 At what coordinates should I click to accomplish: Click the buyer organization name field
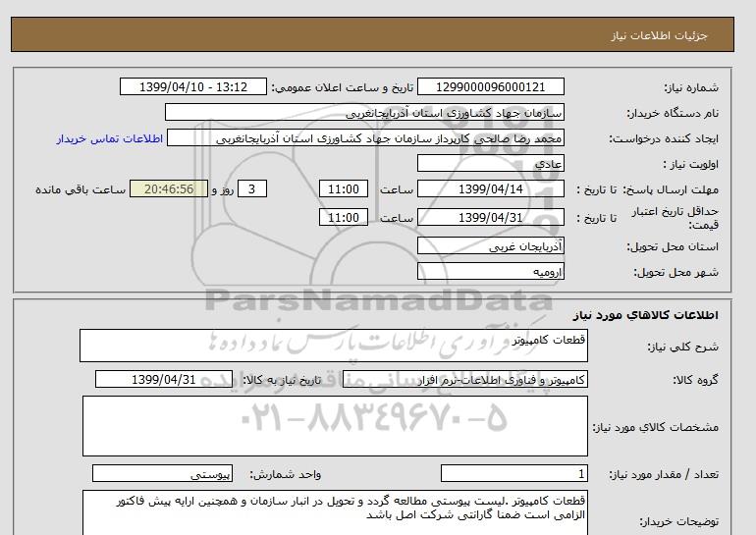364,112
